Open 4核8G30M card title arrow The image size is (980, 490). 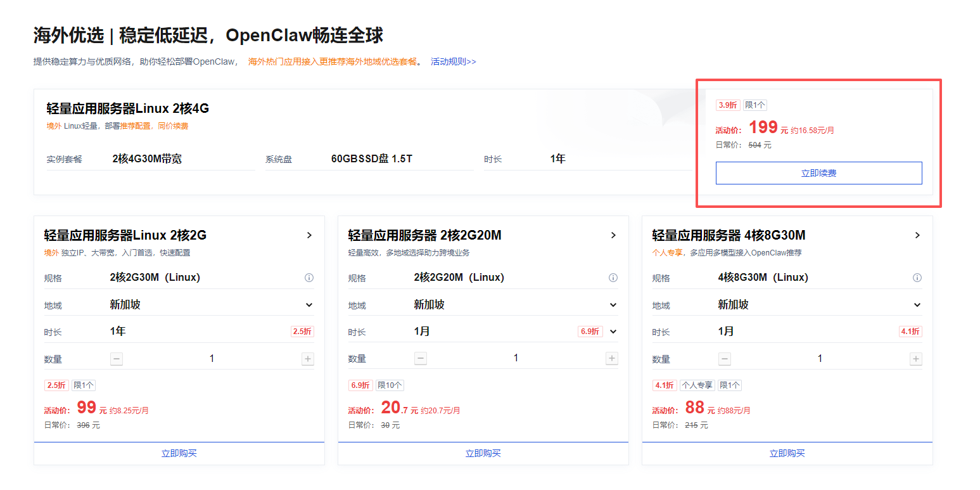point(917,235)
